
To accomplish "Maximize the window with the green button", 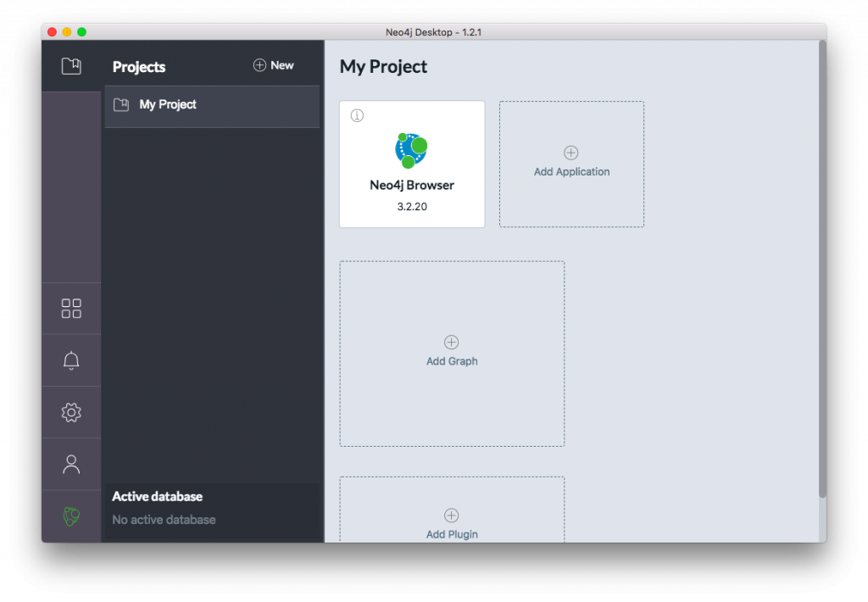I will point(82,32).
